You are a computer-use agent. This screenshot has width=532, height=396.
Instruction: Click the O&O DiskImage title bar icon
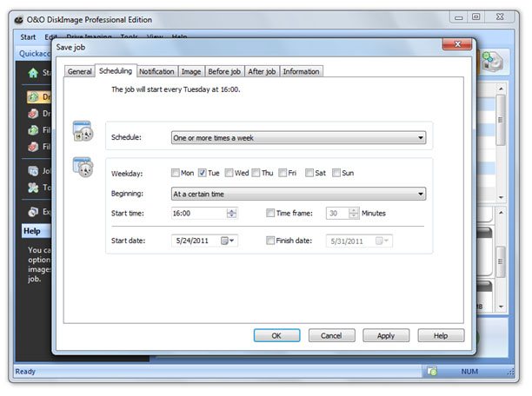(20, 16)
